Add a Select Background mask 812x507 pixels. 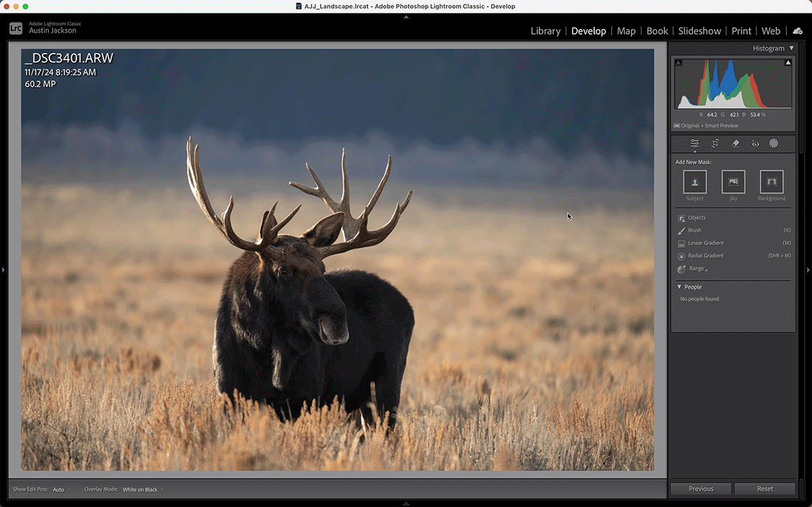point(771,181)
